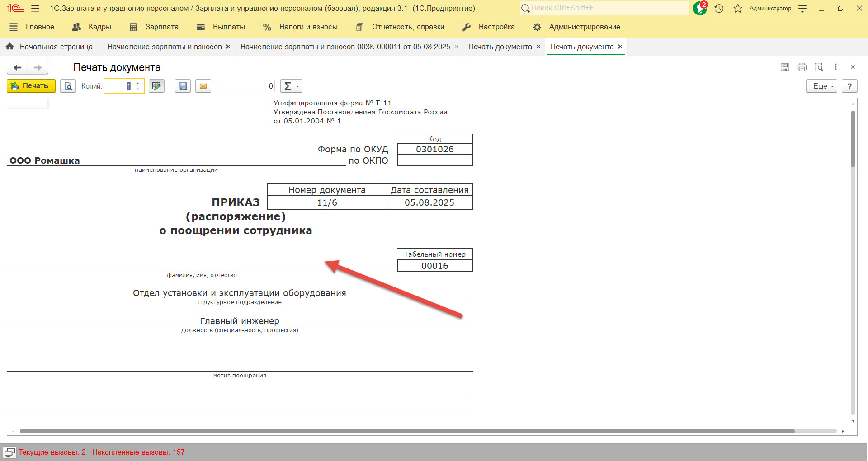868x461 pixels.
Task: Click the Текущие вызовы: 2 indicator
Action: (x=52, y=452)
